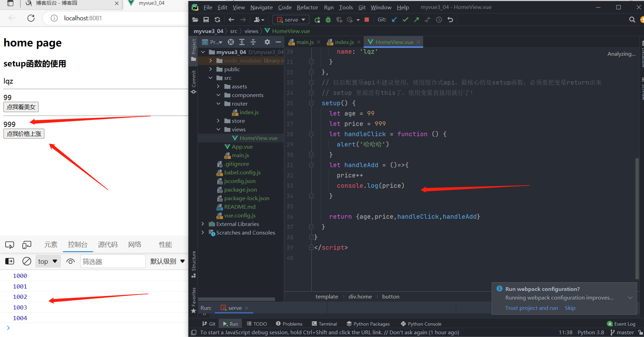Viewport: 644px width, 337px height.
Task: Open Search Everywhere magnifier
Action: pos(632,20)
